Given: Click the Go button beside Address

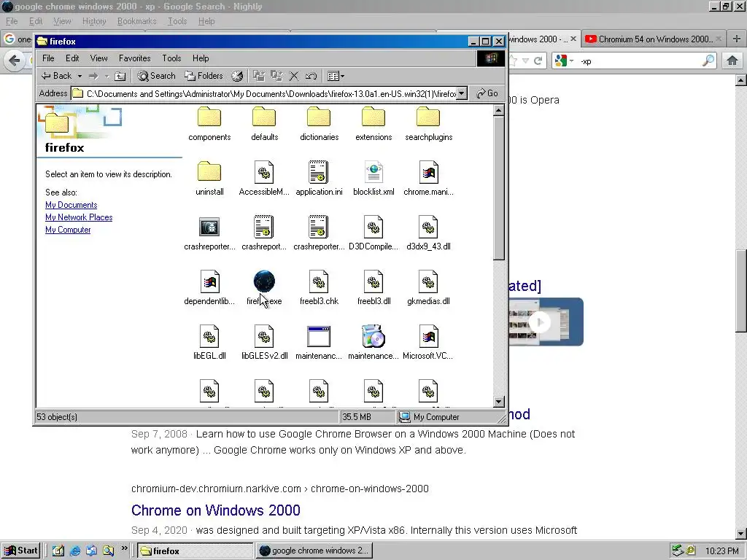Looking at the screenshot, I should tap(487, 93).
